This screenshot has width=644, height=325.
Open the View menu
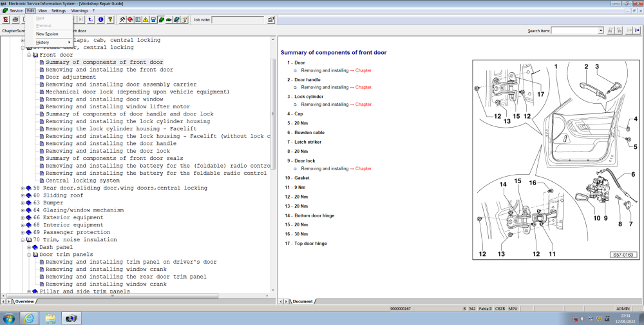click(x=43, y=11)
